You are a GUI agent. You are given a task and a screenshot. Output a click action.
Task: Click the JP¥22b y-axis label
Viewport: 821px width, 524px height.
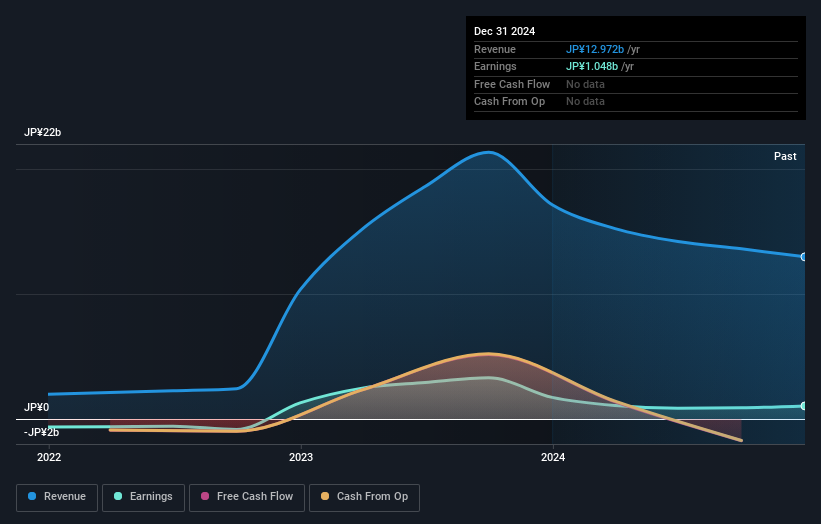(42, 132)
